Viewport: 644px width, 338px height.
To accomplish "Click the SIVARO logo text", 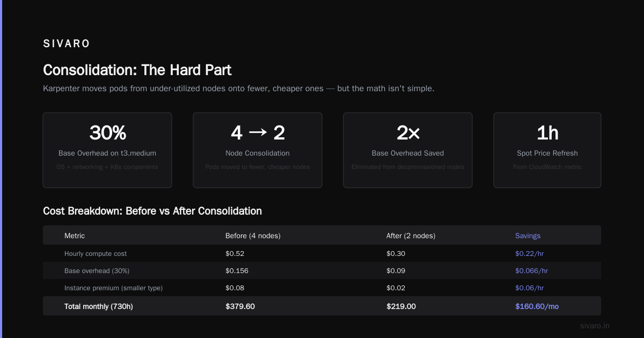I will pyautogui.click(x=67, y=44).
